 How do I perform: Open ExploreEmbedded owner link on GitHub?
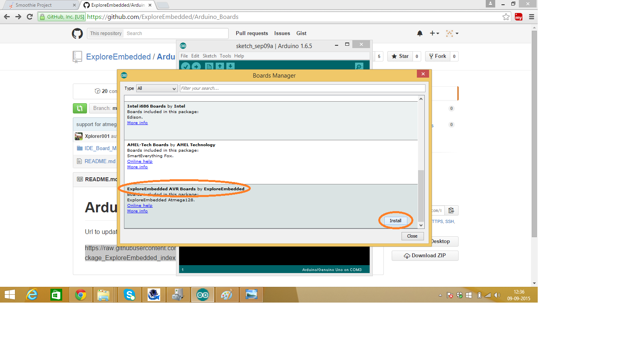tap(118, 57)
